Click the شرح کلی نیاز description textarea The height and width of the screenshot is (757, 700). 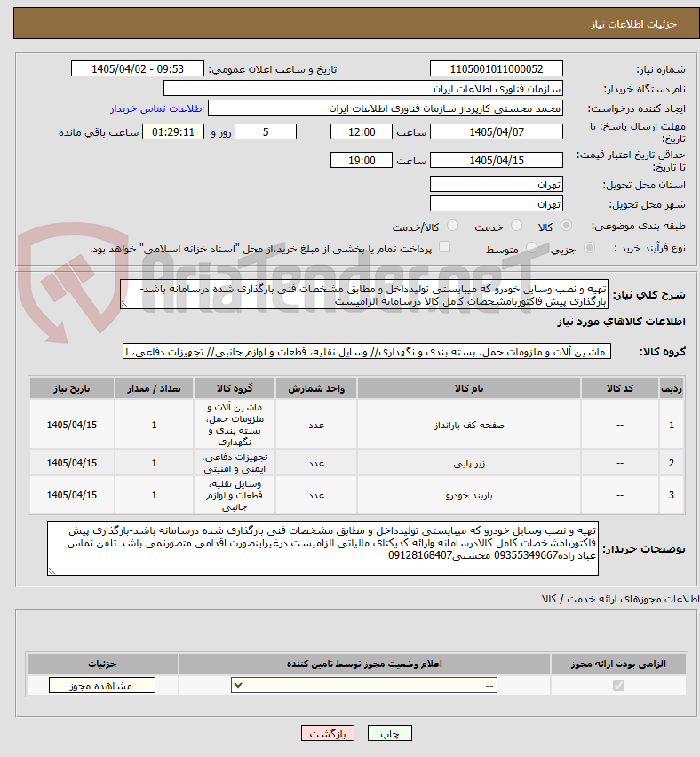pyautogui.click(x=364, y=294)
